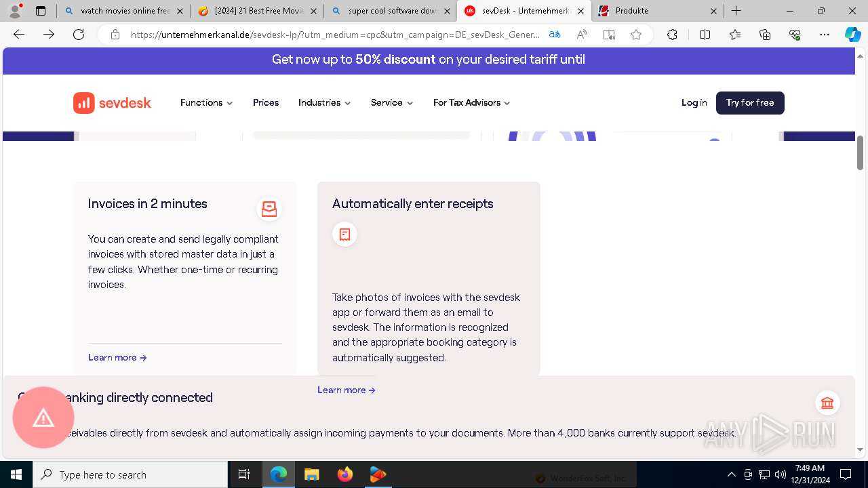This screenshot has height=488, width=868.
Task: Click Learn more under Invoices in 2 minutes
Action: click(117, 358)
